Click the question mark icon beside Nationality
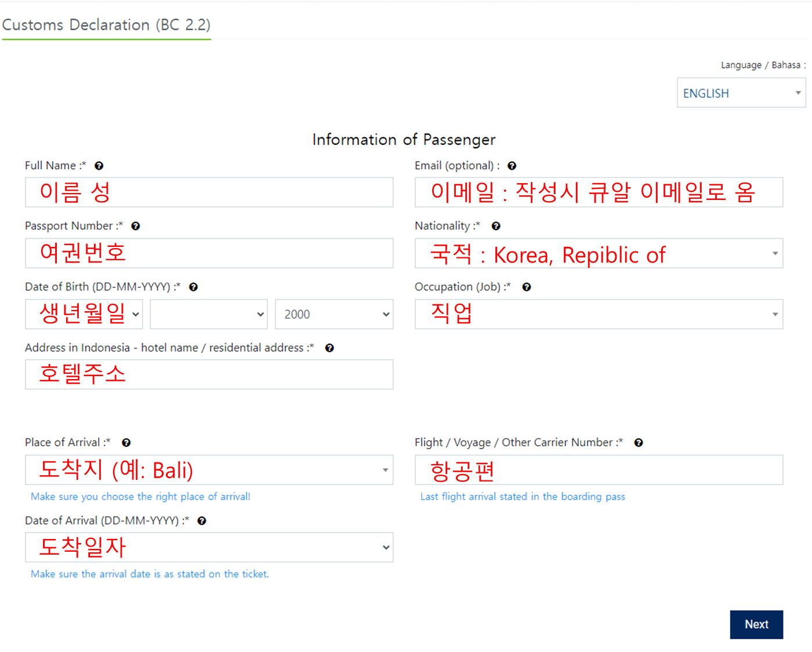Image resolution: width=812 pixels, height=652 pixels. pyautogui.click(x=496, y=226)
